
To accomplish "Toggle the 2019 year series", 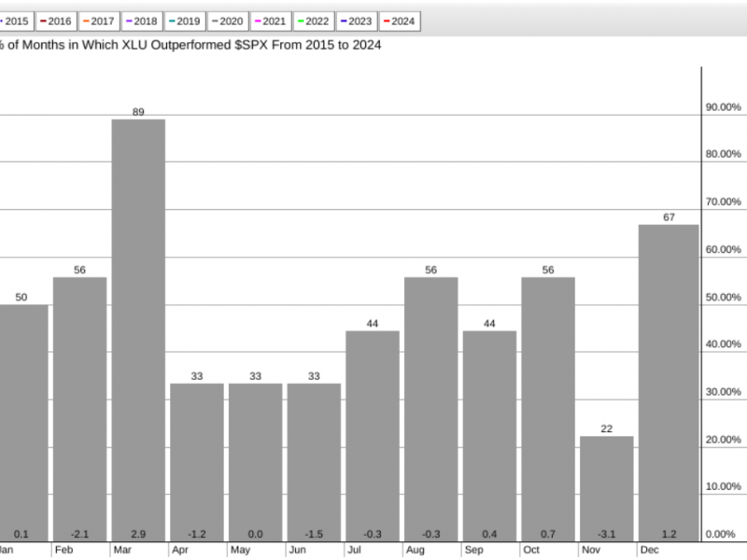I will (185, 21).
